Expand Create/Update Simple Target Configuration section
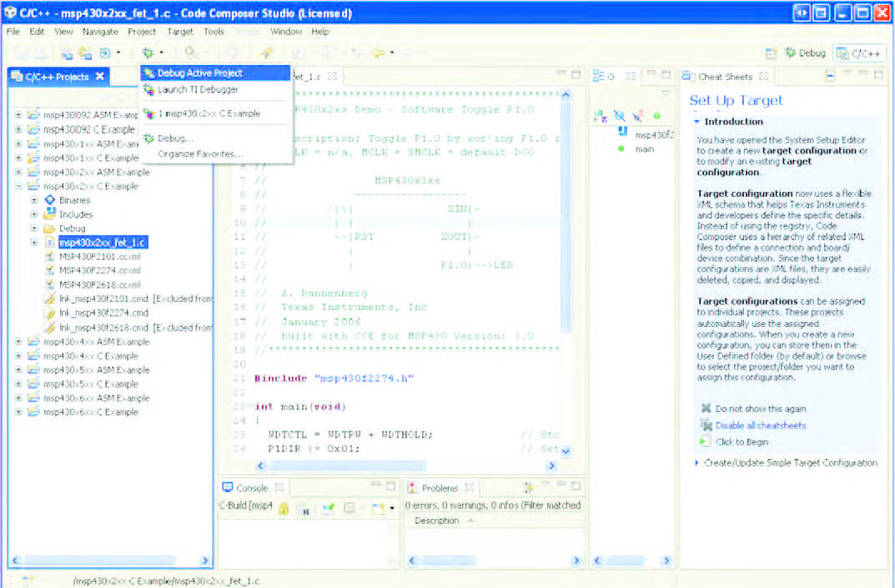The image size is (895, 588). pos(697,462)
